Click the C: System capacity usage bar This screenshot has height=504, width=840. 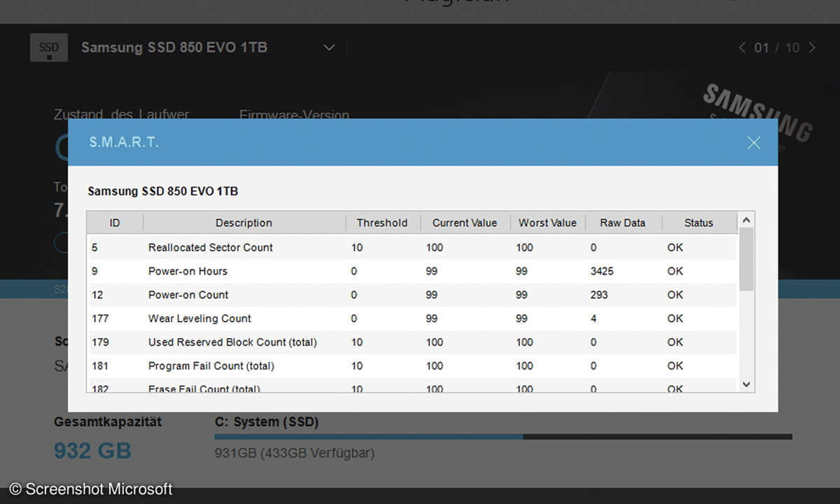[x=503, y=437]
